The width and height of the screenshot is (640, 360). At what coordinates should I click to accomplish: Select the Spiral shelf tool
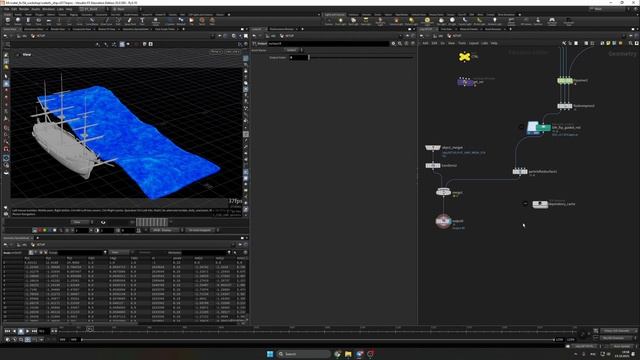click(x=202, y=21)
